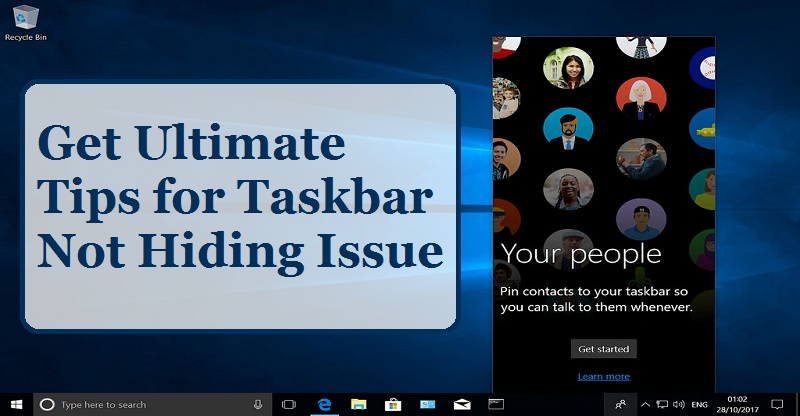This screenshot has width=800, height=416.
Task: Open the network status tray icon
Action: click(x=662, y=405)
